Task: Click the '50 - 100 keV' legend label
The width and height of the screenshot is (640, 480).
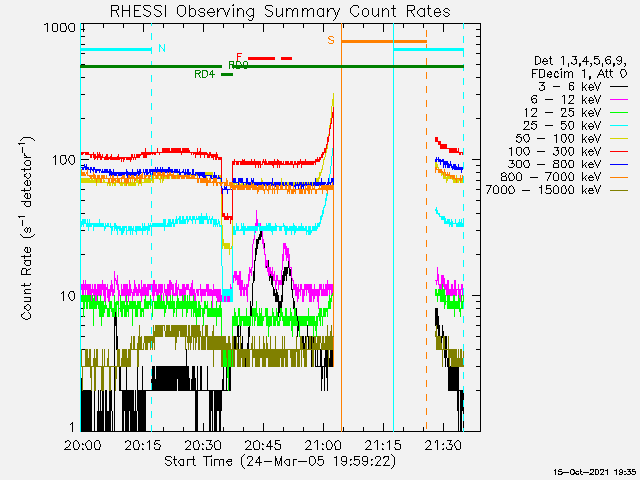Action: (x=559, y=138)
